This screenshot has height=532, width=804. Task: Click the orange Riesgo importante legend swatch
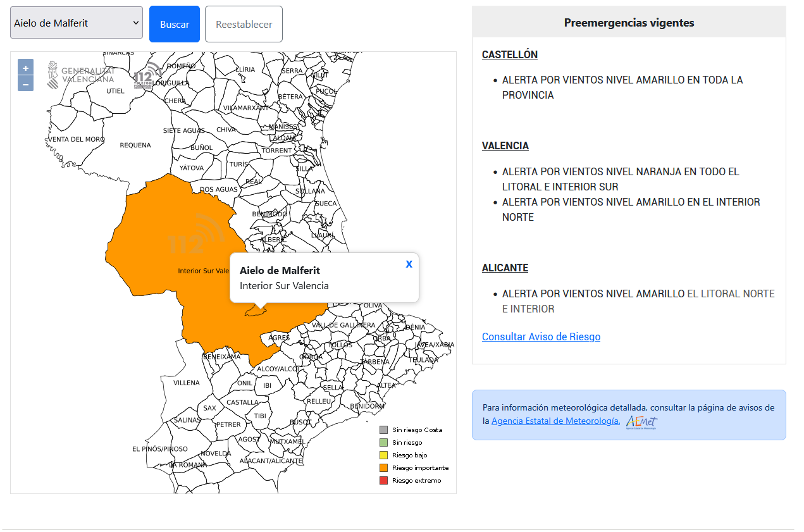(x=383, y=468)
